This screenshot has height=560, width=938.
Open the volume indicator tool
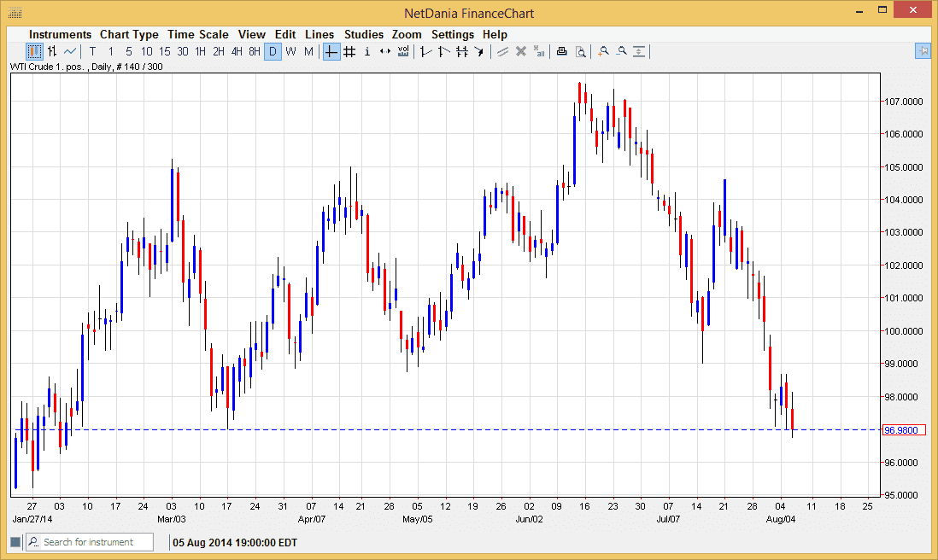[x=402, y=51]
